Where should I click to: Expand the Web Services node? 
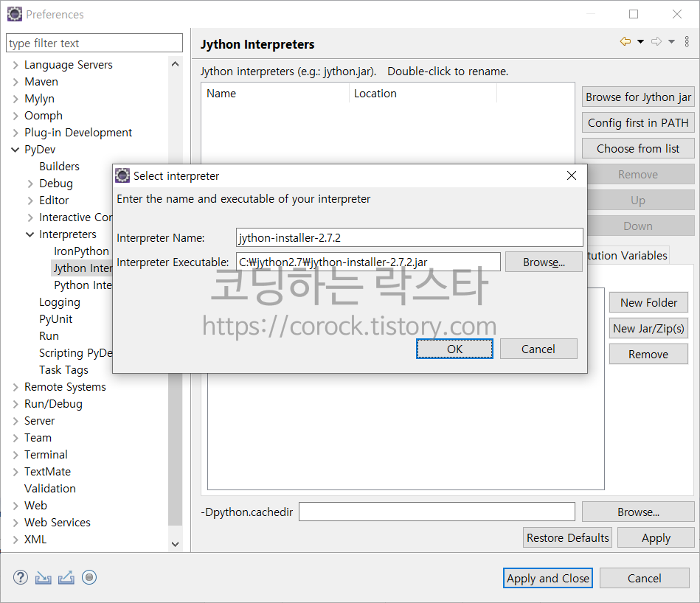(15, 523)
